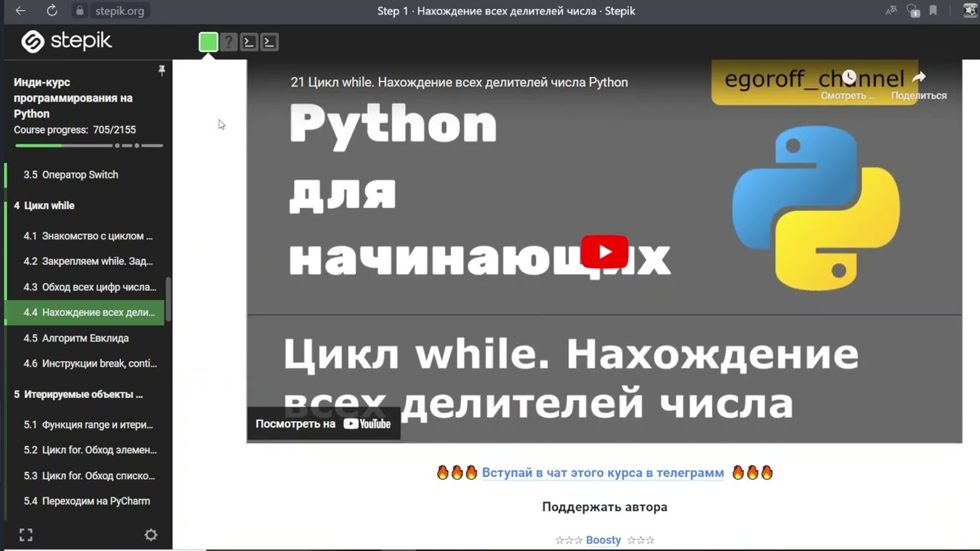Click the video title 21 Цикл while

pos(459,82)
